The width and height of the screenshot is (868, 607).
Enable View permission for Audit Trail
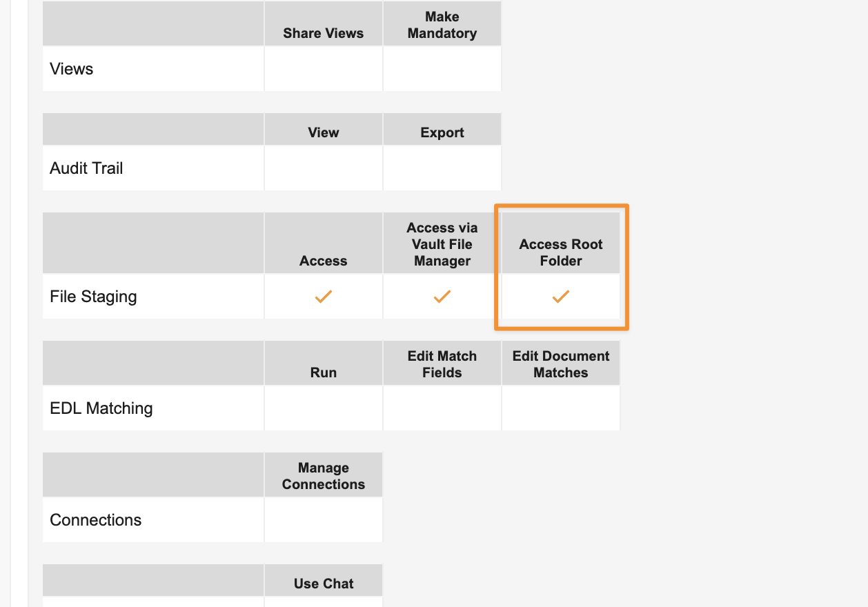pyautogui.click(x=323, y=168)
